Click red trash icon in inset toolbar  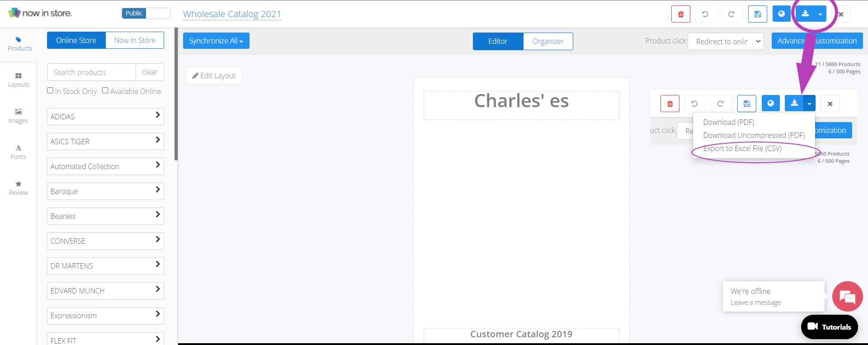pos(670,104)
